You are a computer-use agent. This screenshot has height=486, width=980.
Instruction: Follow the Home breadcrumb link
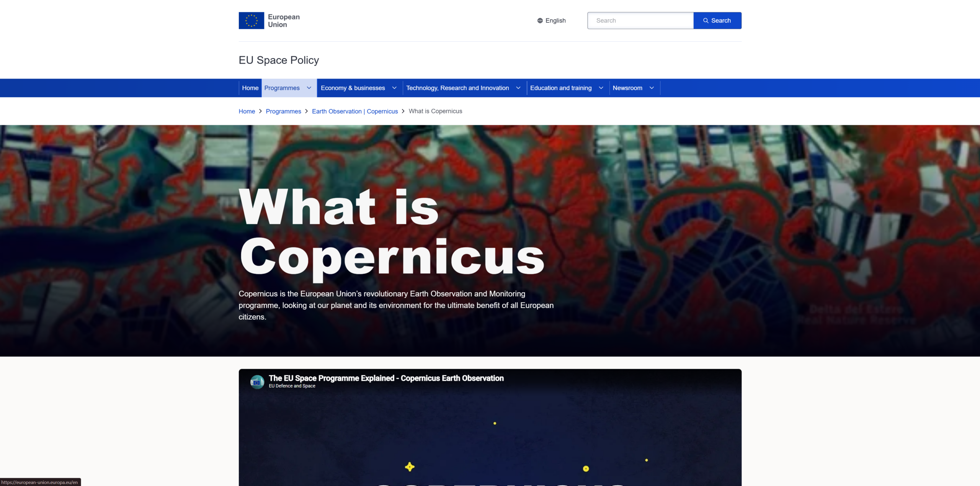point(247,111)
